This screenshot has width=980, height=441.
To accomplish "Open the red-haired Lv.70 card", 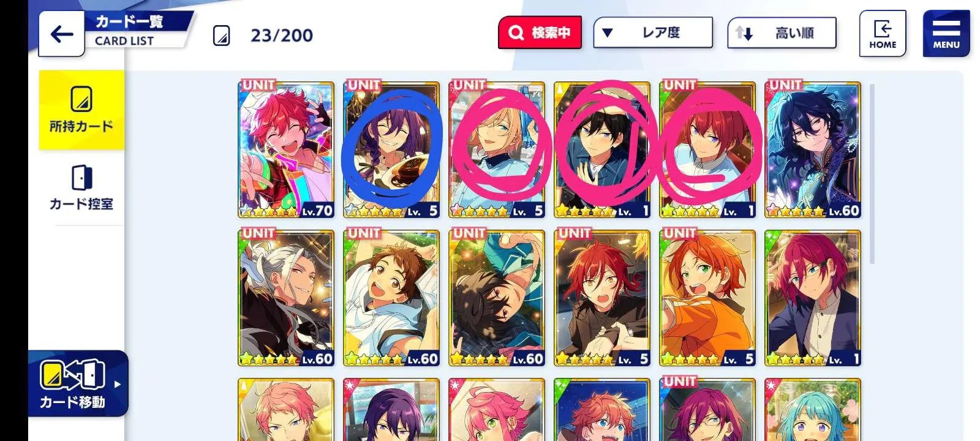I will pyautogui.click(x=286, y=150).
